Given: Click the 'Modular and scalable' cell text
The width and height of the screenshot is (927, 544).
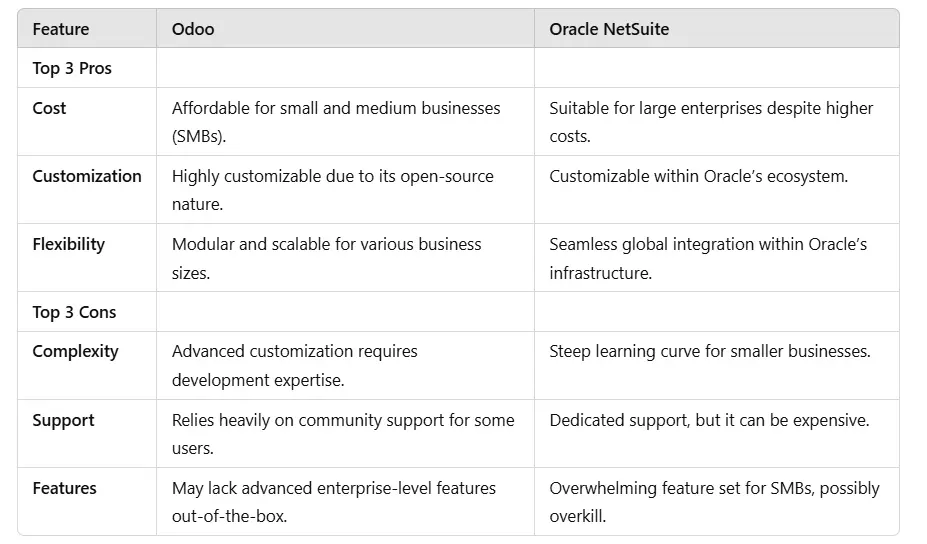Looking at the screenshot, I should [327, 258].
